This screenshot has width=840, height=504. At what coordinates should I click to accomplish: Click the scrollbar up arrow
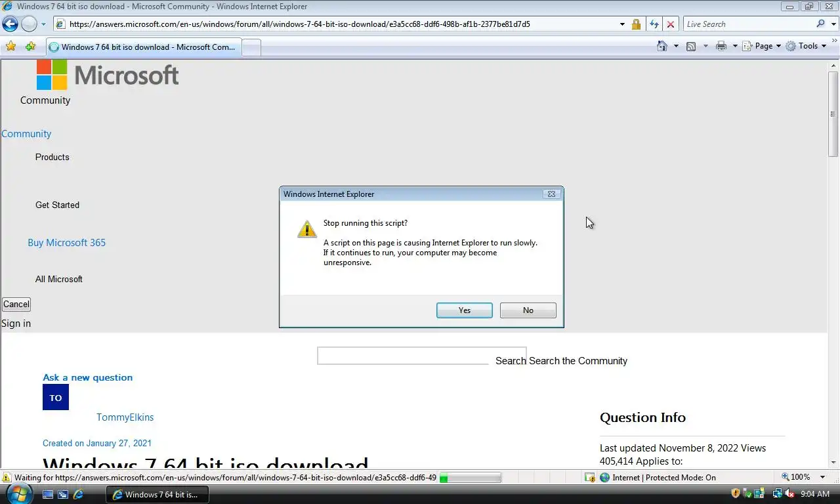[833, 65]
